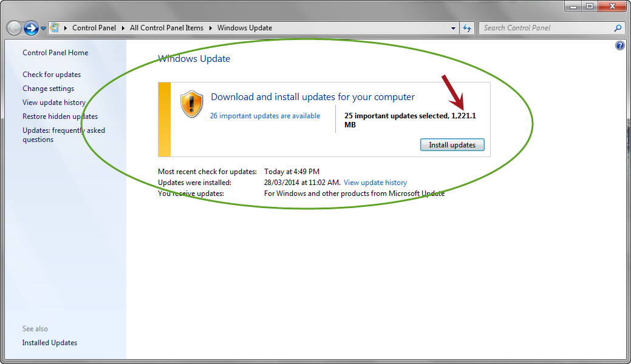Select All Control Panel Items breadcrumb

click(x=166, y=28)
